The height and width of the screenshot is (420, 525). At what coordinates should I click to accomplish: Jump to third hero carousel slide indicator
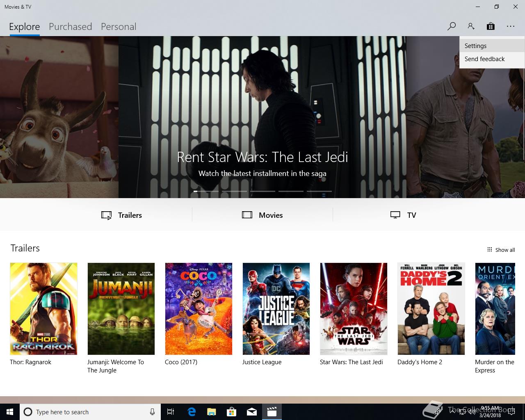[262, 191]
